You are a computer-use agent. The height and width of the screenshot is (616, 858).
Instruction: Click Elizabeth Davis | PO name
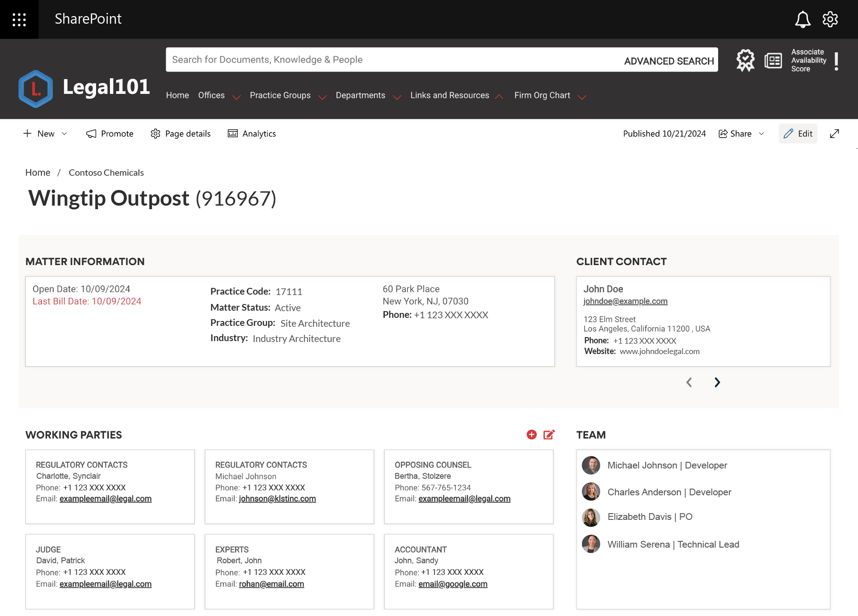pyautogui.click(x=650, y=517)
